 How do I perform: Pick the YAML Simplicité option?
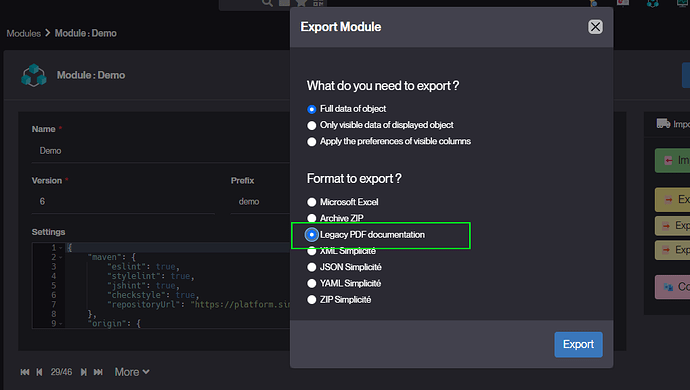(312, 283)
